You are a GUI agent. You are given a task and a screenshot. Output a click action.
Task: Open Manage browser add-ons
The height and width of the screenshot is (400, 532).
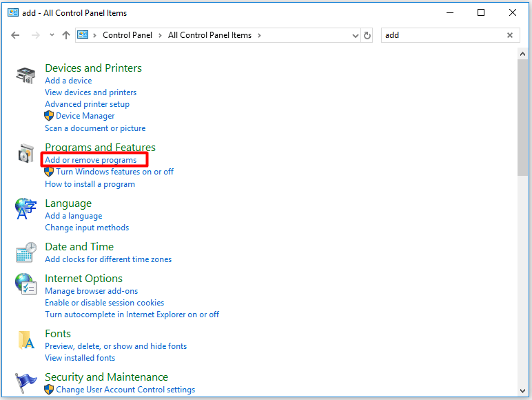[x=91, y=291]
